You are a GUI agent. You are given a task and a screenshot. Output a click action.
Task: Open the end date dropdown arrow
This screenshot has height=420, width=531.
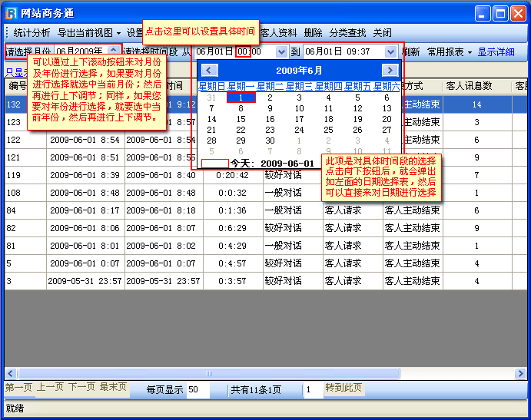[x=390, y=52]
